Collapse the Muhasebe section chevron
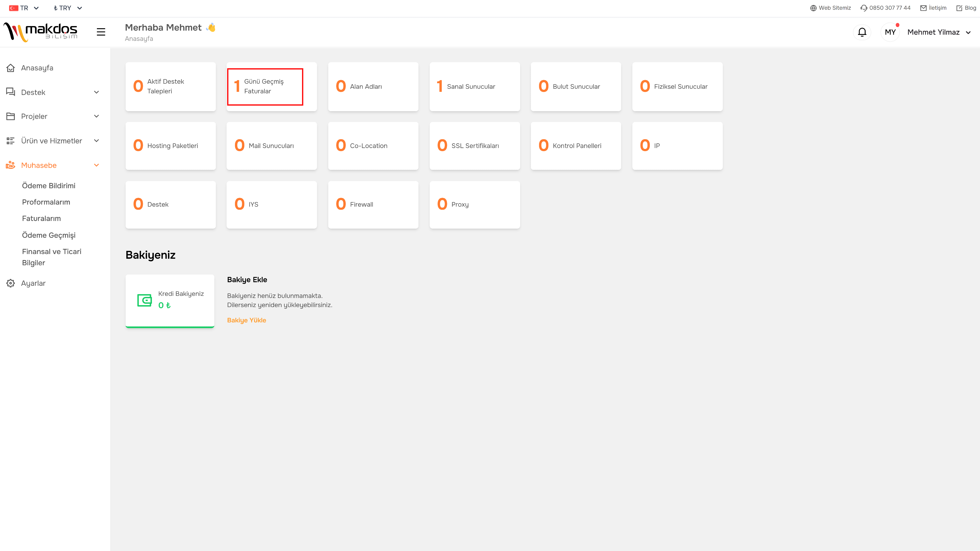Viewport: 980px width, 551px height. [96, 165]
